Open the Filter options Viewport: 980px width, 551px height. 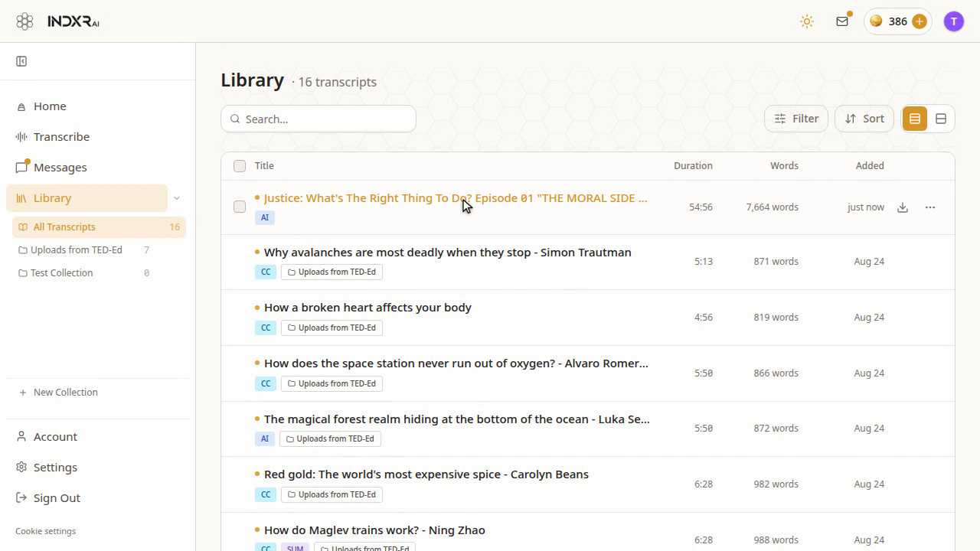click(x=796, y=119)
